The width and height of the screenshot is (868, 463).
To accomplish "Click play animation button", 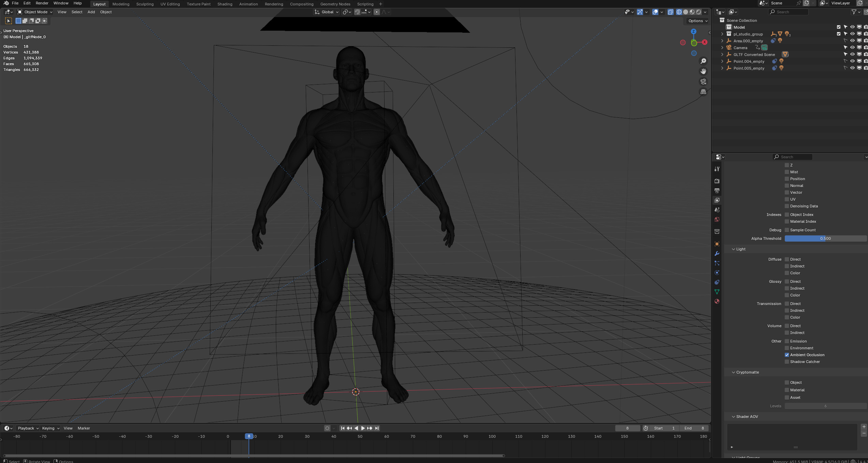I will pos(363,428).
